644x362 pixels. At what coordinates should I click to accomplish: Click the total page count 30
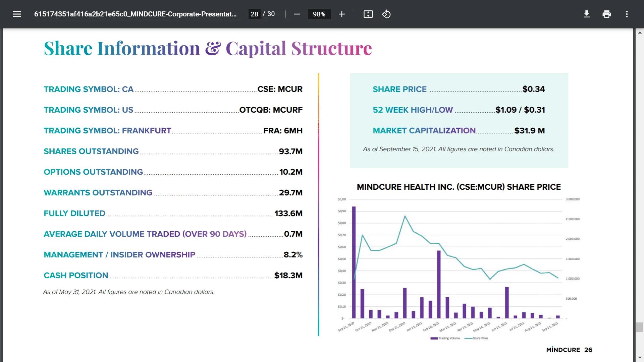(x=271, y=14)
